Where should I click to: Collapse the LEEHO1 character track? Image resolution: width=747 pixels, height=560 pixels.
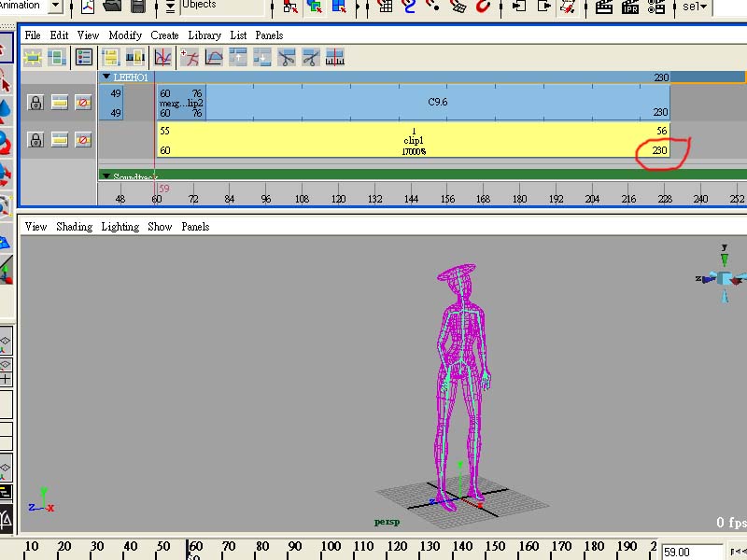106,77
